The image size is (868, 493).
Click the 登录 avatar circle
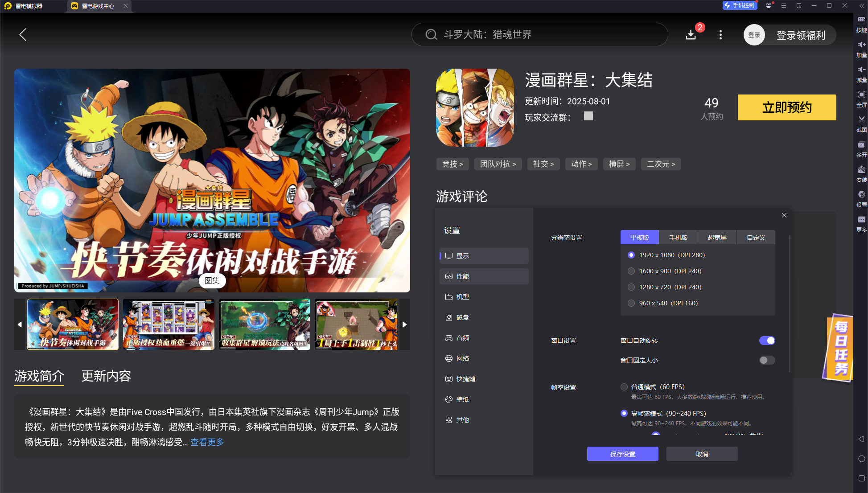coord(754,35)
